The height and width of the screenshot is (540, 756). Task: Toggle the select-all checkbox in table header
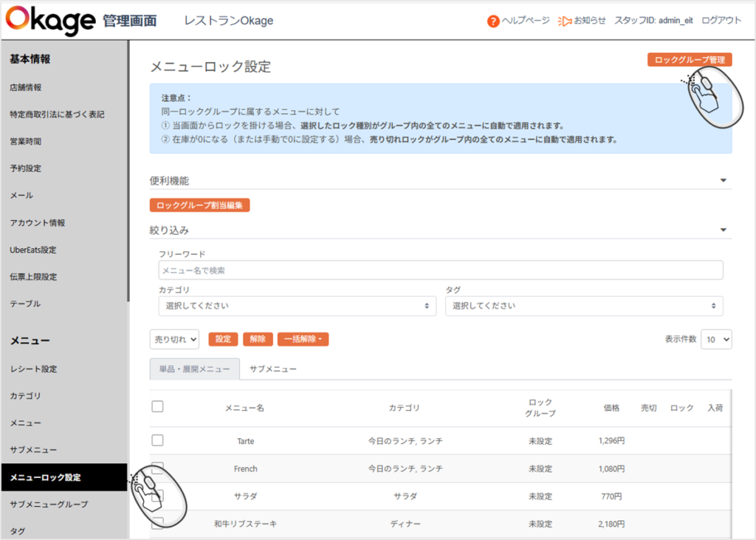157,406
